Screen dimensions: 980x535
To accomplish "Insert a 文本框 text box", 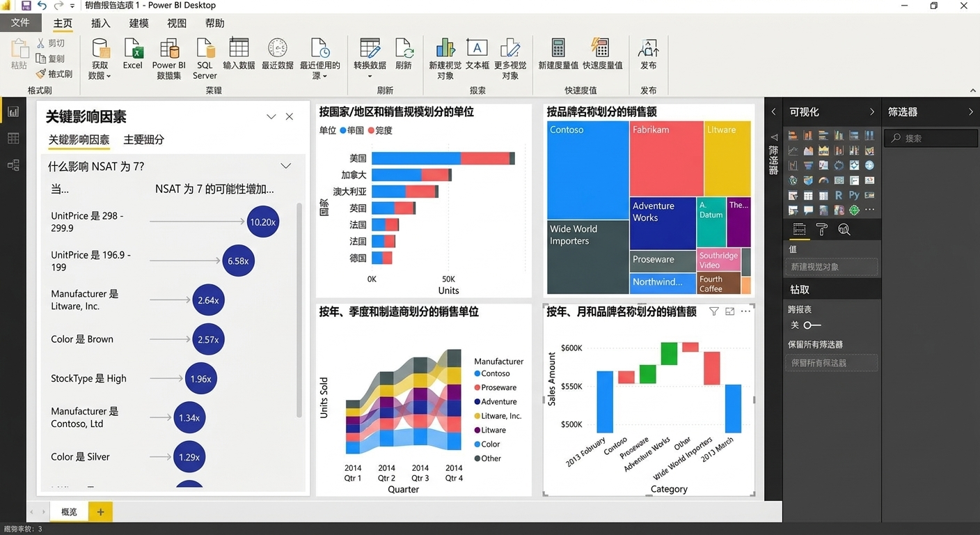I will (477, 54).
